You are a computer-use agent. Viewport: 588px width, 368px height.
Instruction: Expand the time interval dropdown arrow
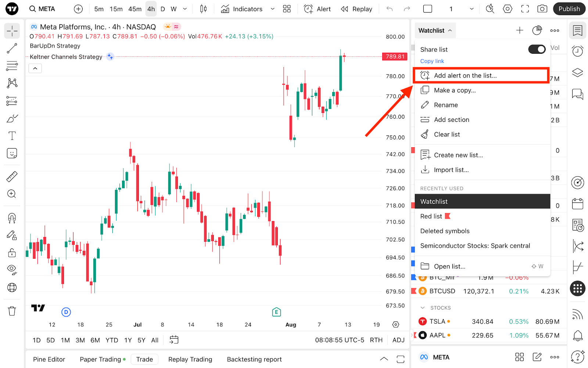click(x=185, y=9)
